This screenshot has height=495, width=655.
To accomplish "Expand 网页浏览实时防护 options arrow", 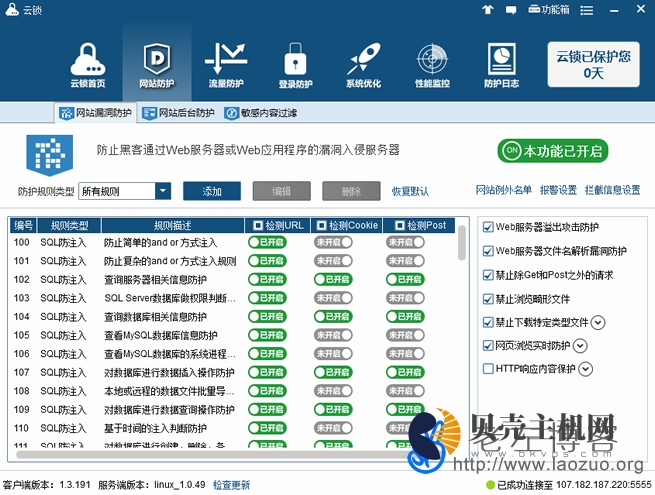I will (580, 346).
